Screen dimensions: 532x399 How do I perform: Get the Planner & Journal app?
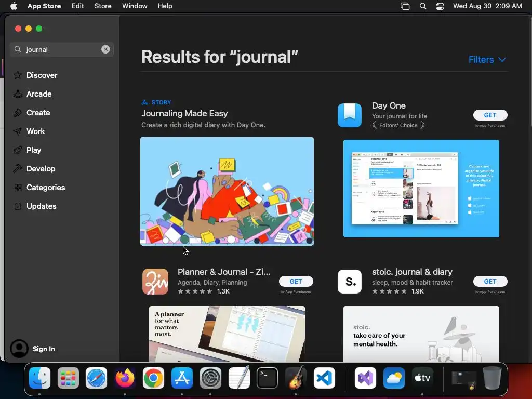[x=296, y=281]
